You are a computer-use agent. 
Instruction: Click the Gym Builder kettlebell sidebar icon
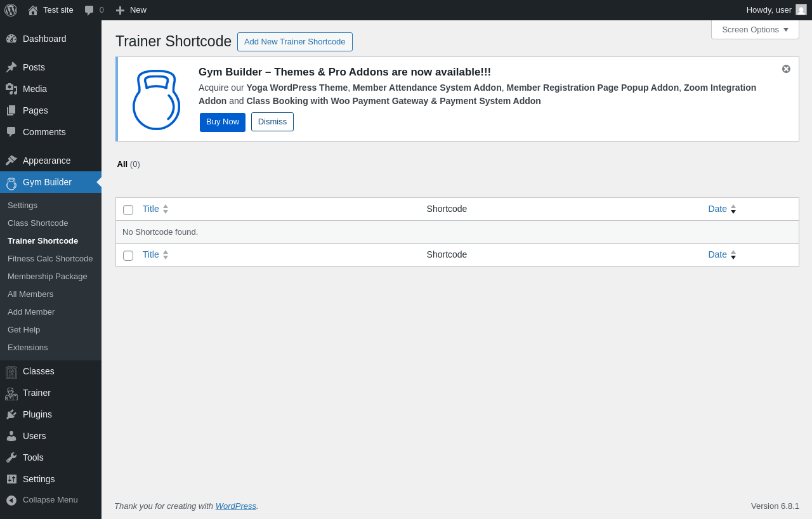11,183
